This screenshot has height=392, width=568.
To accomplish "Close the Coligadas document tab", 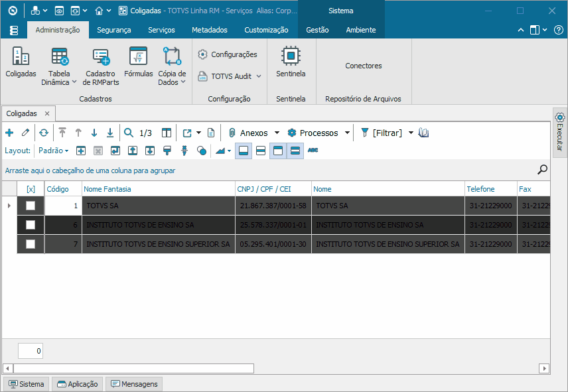I will (47, 113).
